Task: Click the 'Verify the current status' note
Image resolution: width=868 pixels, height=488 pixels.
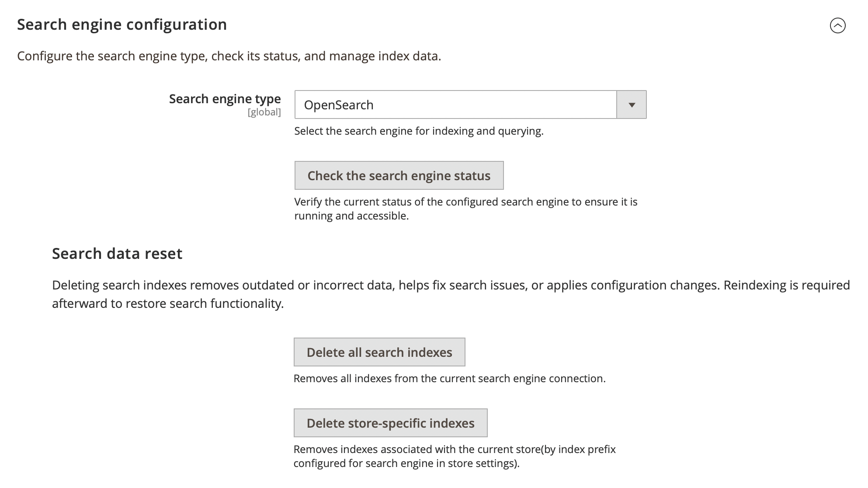Action: (465, 202)
